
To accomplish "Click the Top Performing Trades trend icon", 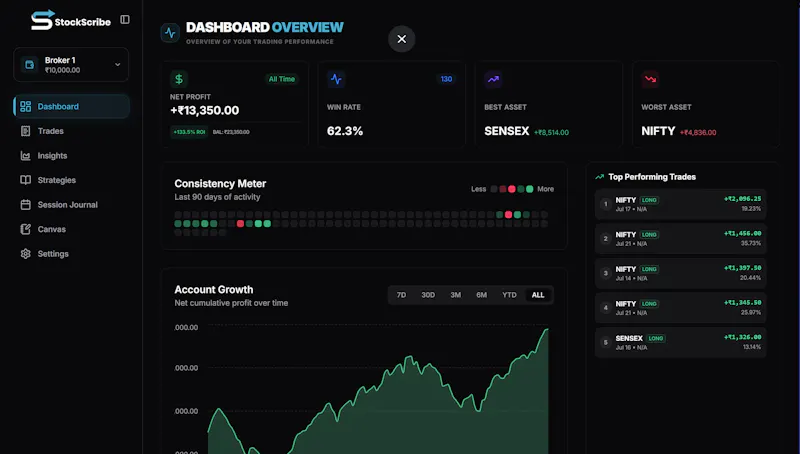I will pyautogui.click(x=599, y=177).
